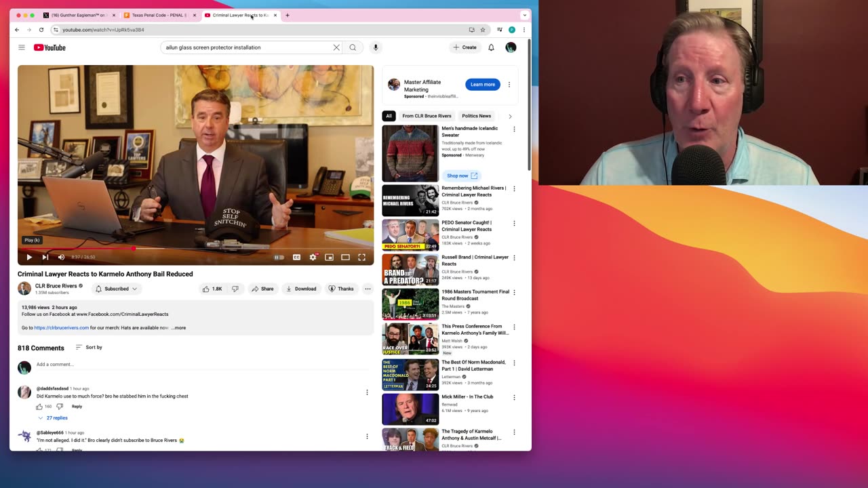Open the Sort by comments menu
This screenshot has width=868, height=488.
point(89,347)
